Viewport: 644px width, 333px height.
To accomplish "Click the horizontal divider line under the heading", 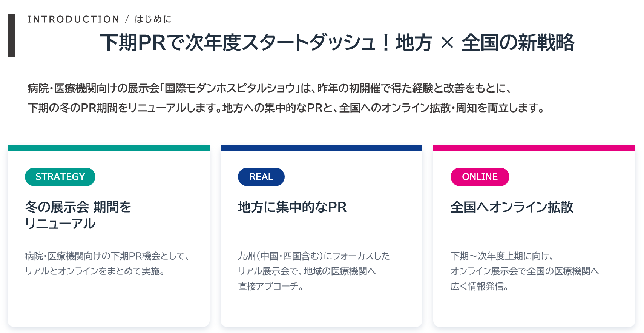I will click(336, 60).
